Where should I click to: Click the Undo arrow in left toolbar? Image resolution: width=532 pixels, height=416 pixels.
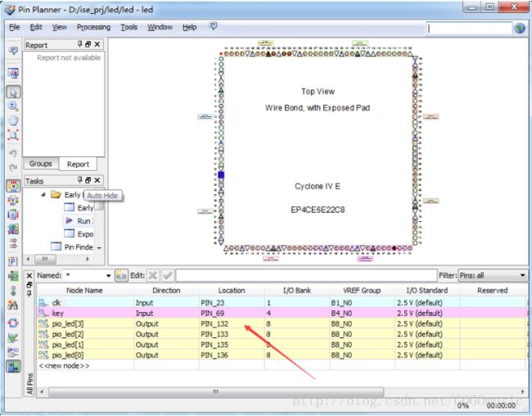13,153
